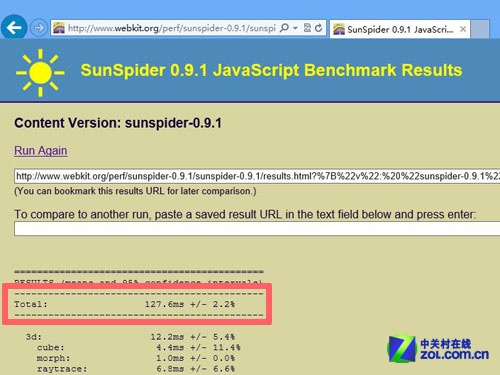Click the compatibility view icon
Viewport: 500px width, 375px height.
(x=307, y=28)
